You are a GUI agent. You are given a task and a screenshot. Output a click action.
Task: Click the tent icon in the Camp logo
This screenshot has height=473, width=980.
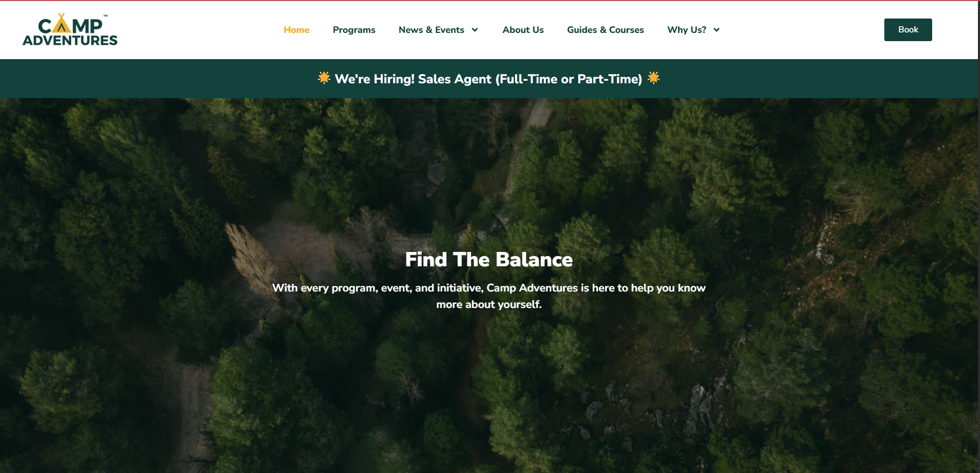tap(62, 23)
